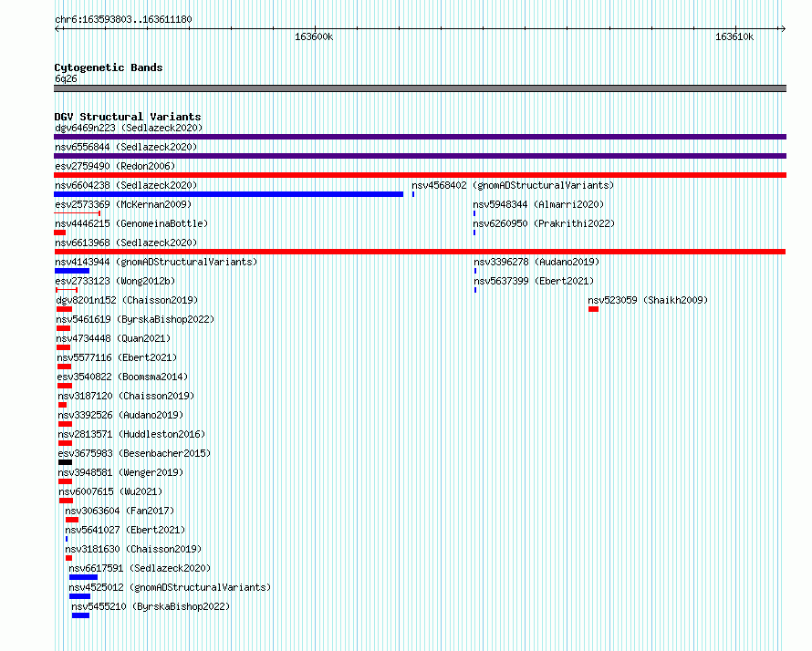The height and width of the screenshot is (651, 812).
Task: Open variant nsv3392526 (Audano2019)
Action: click(120, 415)
